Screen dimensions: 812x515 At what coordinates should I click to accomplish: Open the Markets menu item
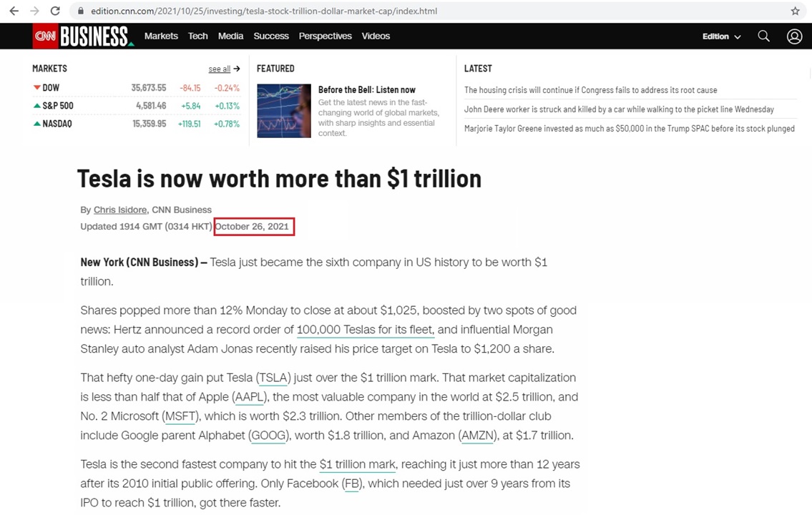(161, 36)
